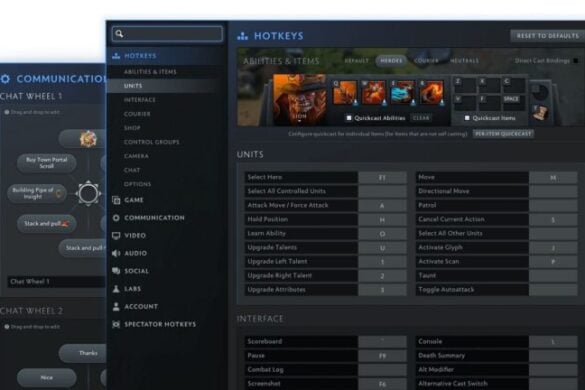Select Lion's E ability icon

[402, 92]
